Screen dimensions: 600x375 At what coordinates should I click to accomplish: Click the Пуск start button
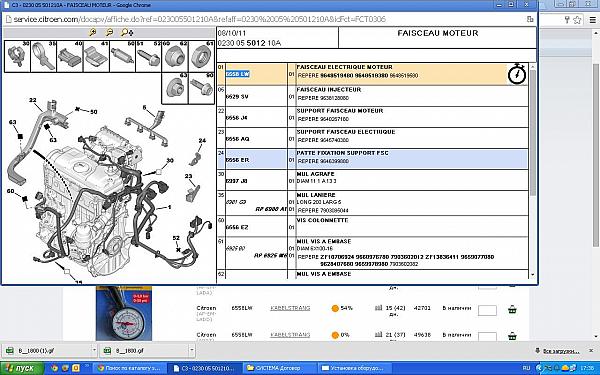point(21,368)
